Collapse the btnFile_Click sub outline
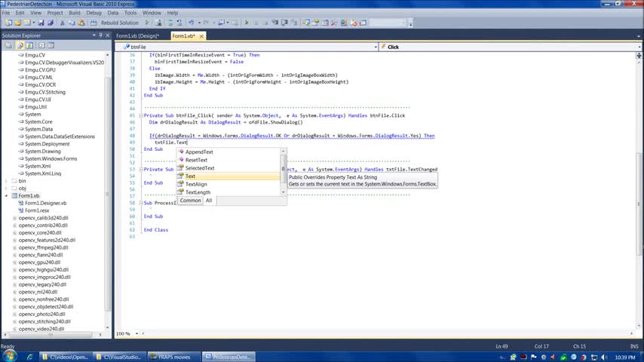Viewport: 644px width, 362px height. coord(140,116)
